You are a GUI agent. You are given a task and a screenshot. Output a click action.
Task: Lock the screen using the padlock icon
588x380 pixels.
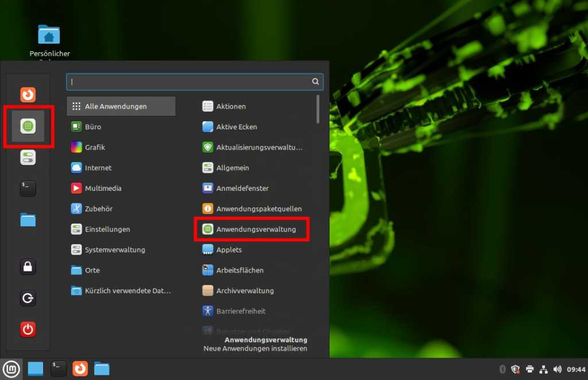tap(28, 266)
